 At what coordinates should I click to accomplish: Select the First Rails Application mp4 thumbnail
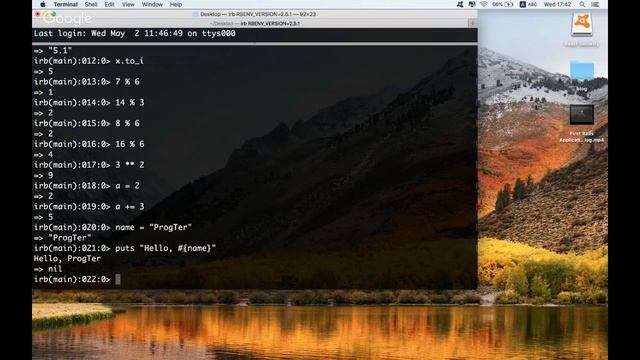tap(582, 115)
